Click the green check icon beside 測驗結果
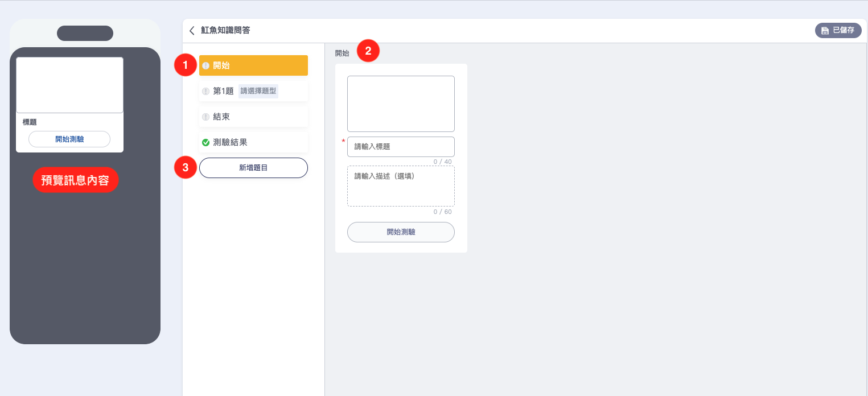 (x=206, y=142)
